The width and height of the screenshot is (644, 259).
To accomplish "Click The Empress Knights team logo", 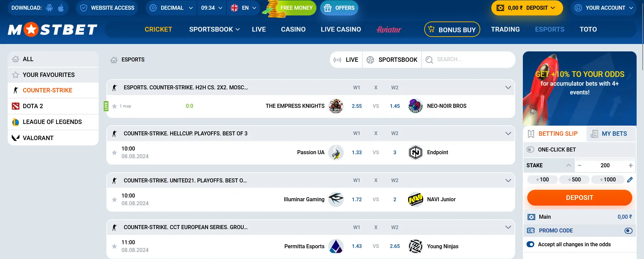I will (x=336, y=106).
